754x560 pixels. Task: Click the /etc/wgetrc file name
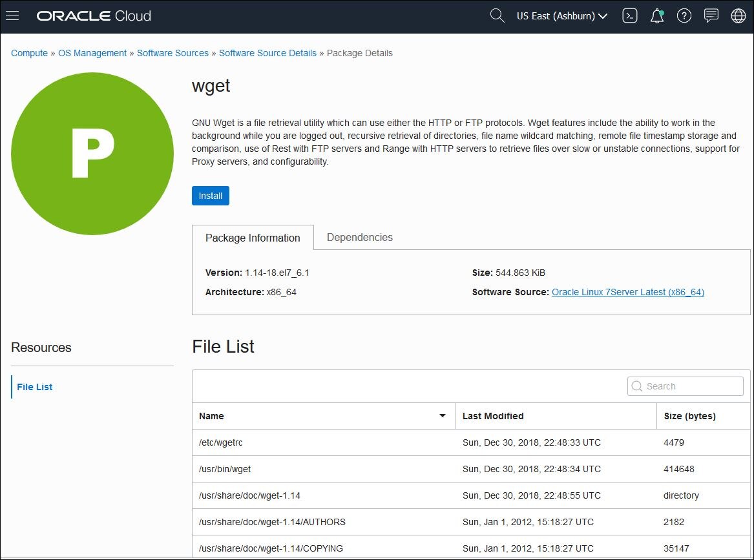pos(221,442)
